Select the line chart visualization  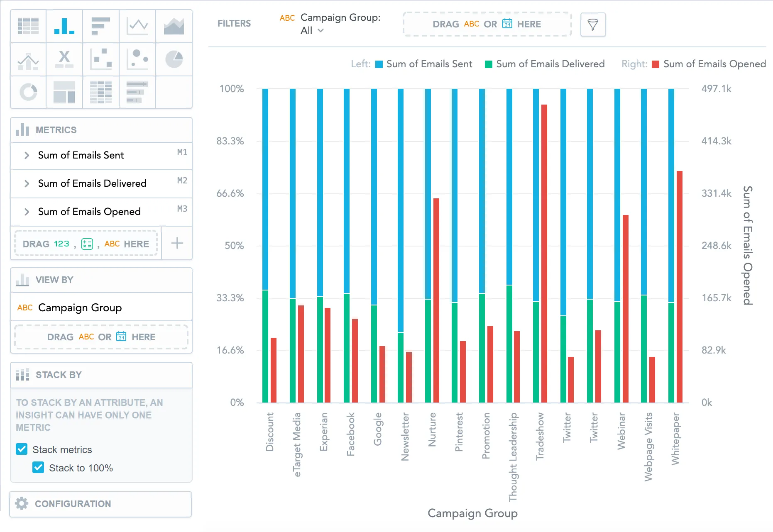(137, 26)
